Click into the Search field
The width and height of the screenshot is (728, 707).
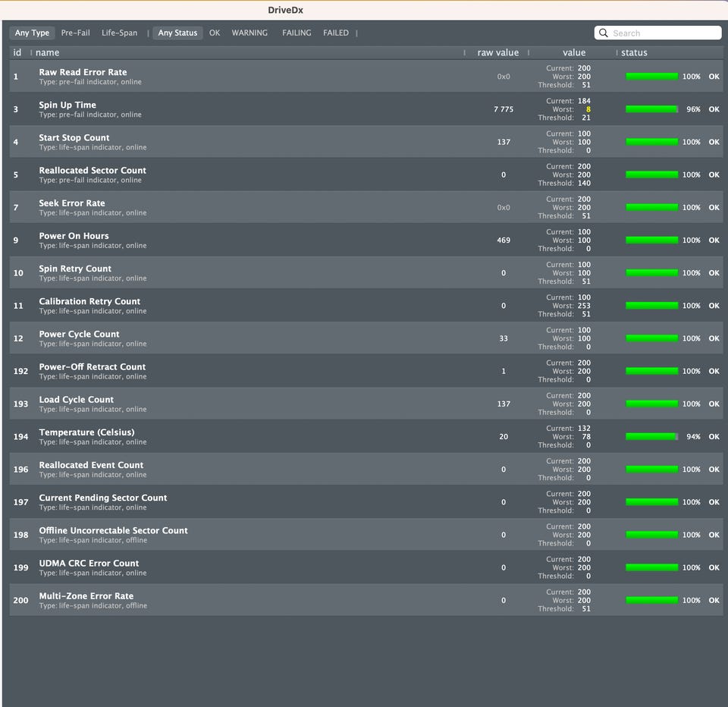[658, 33]
